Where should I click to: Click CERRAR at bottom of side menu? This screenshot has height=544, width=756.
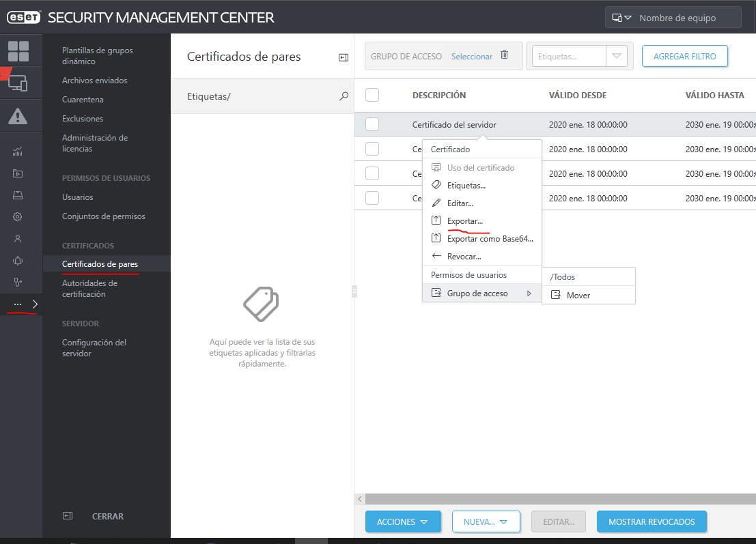click(x=108, y=516)
